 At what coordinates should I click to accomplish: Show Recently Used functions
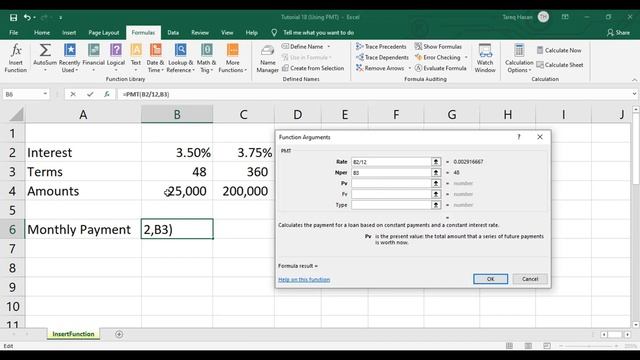[x=69, y=58]
